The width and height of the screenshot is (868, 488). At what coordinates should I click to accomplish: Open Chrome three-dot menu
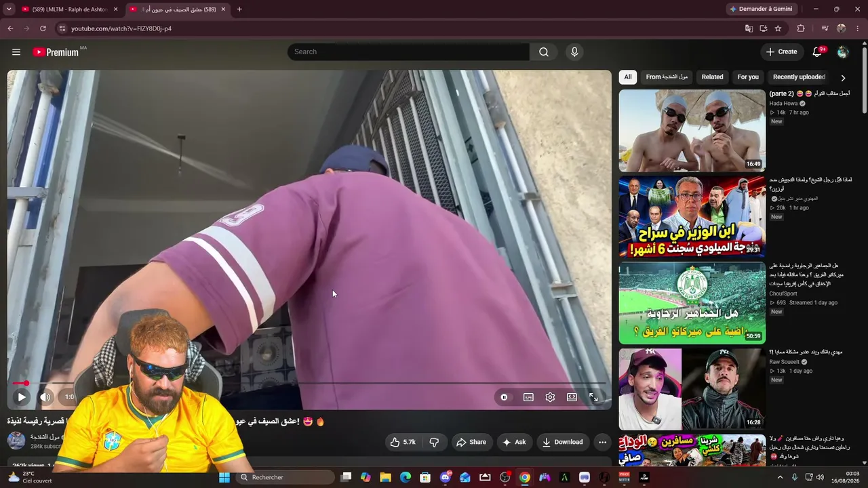click(858, 28)
